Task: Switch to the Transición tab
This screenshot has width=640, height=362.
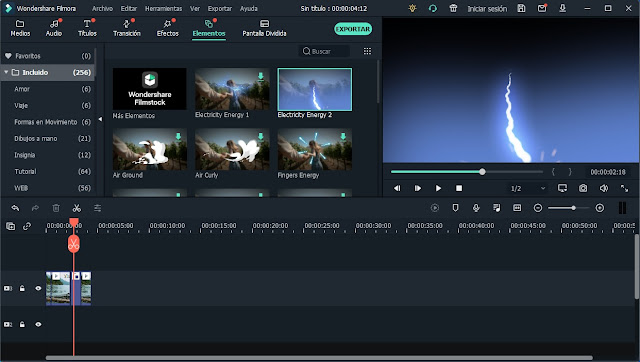Action: click(x=127, y=28)
